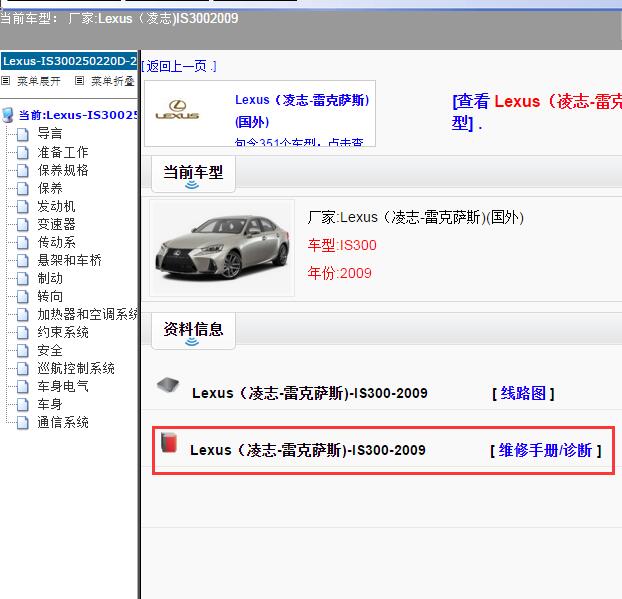Click the red repair manual book icon
The height and width of the screenshot is (599, 622).
click(x=169, y=442)
